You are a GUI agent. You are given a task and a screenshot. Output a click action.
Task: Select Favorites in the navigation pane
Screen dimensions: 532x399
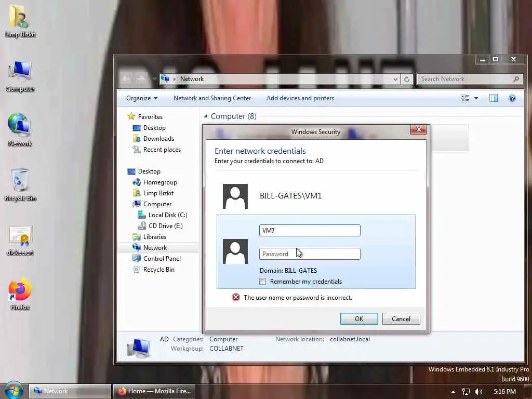pyautogui.click(x=150, y=117)
